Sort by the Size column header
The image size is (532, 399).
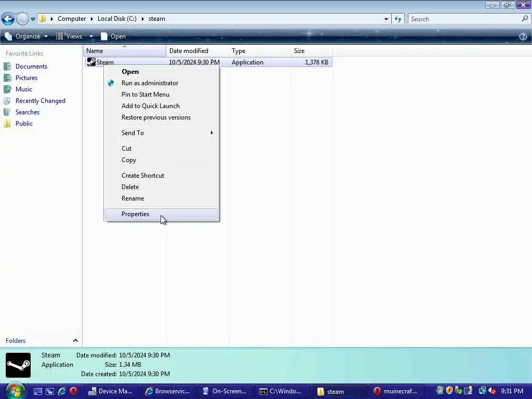[311, 51]
